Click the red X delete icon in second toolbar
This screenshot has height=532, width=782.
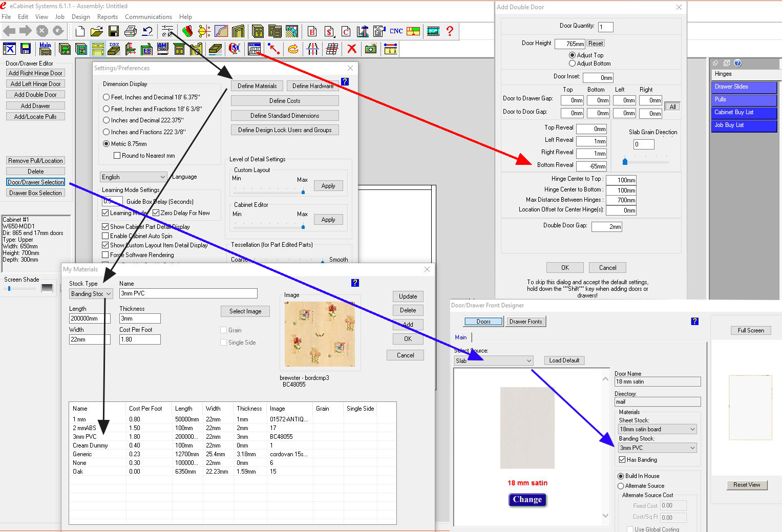351,49
